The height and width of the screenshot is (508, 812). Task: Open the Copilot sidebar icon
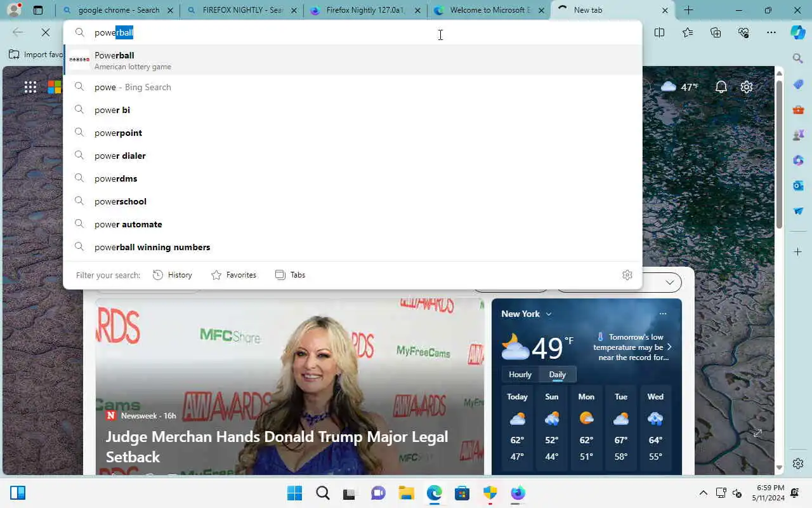tap(798, 32)
